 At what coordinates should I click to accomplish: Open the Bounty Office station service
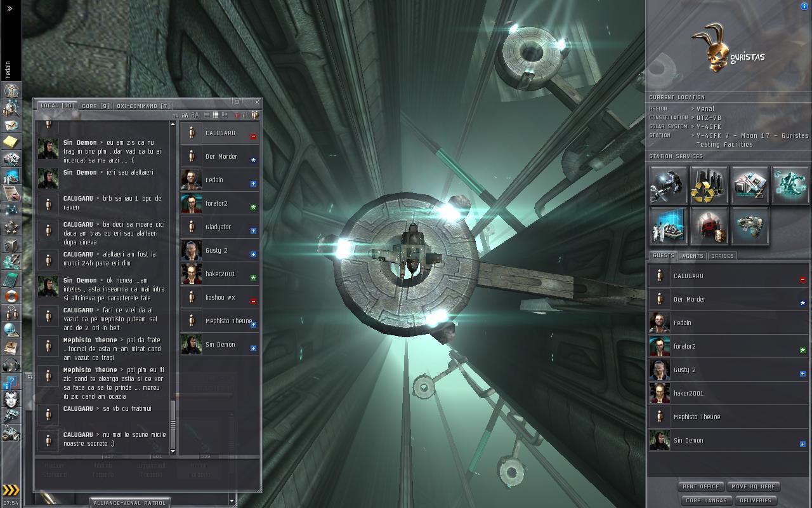coord(709,226)
